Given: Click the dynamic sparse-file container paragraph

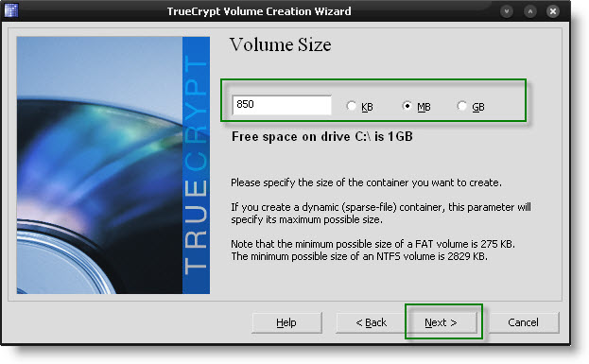Looking at the screenshot, I should click(x=380, y=213).
